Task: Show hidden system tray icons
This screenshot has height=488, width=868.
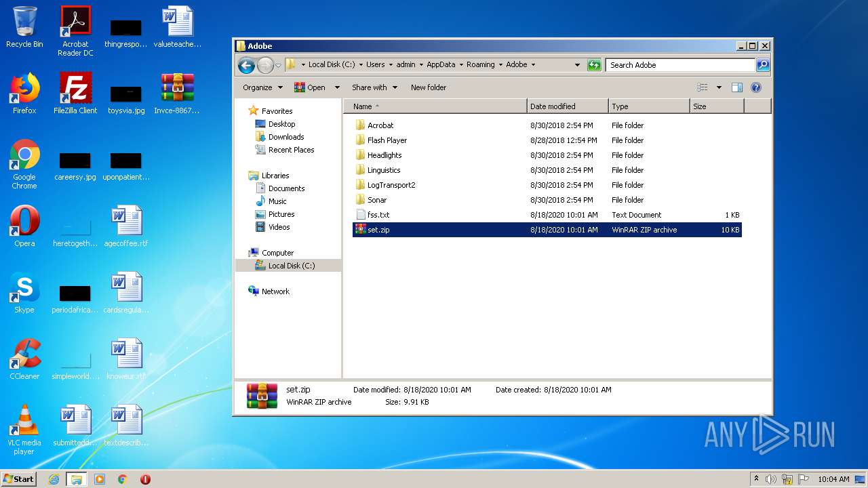Action: coord(756,479)
